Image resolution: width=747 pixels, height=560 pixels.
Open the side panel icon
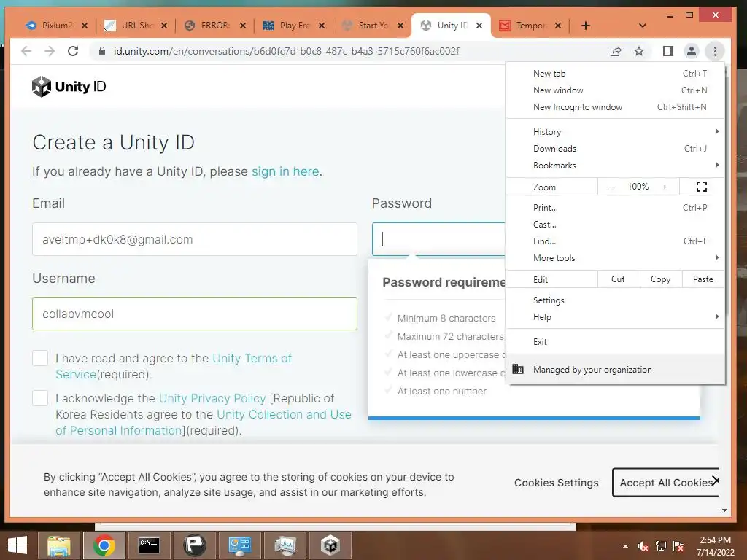(668, 51)
